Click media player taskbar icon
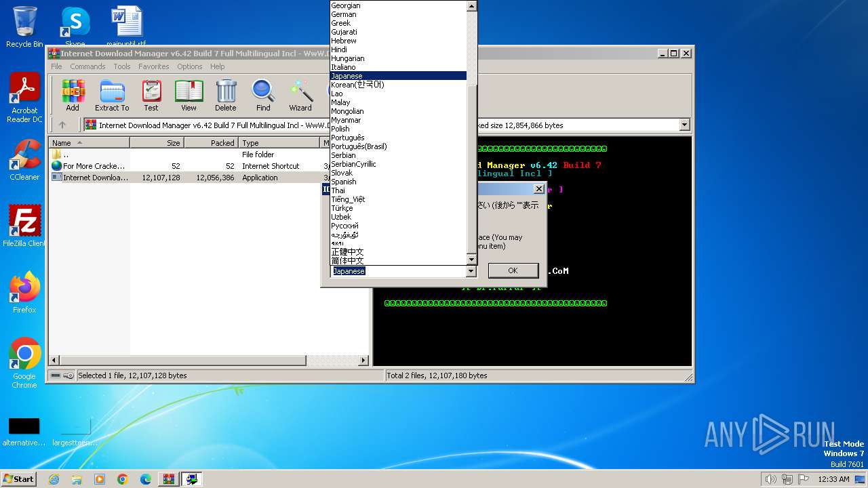Screen dimensions: 868x488 [x=100, y=479]
